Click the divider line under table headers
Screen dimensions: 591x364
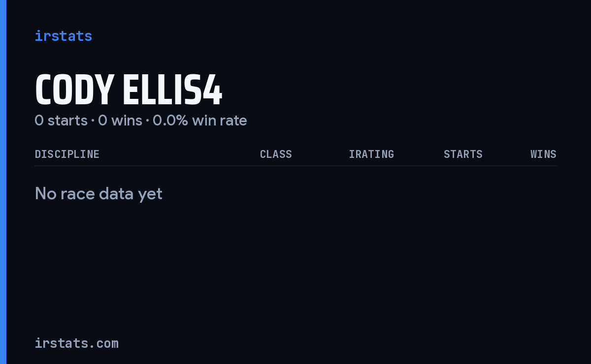295,166
